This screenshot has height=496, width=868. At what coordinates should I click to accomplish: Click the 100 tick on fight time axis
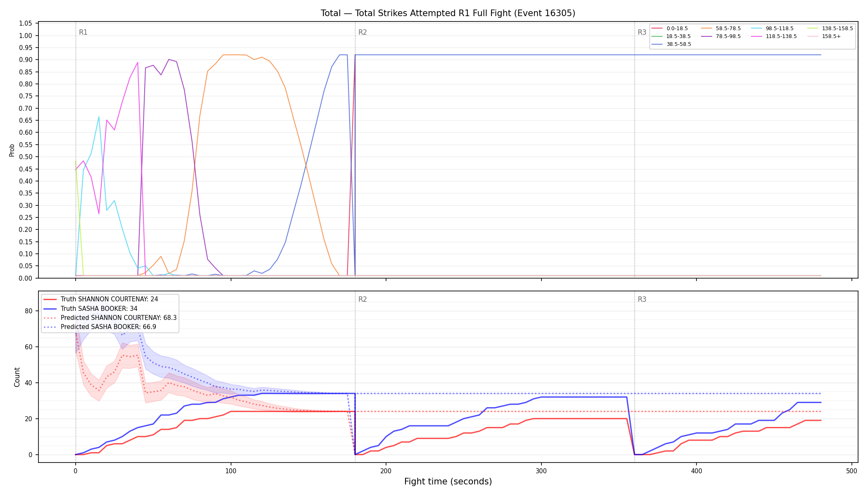tap(231, 470)
